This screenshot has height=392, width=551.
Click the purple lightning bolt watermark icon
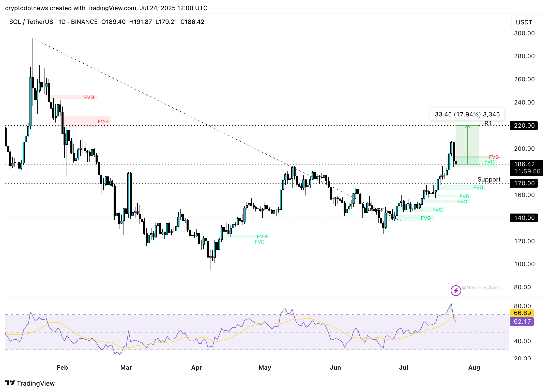pyautogui.click(x=456, y=290)
